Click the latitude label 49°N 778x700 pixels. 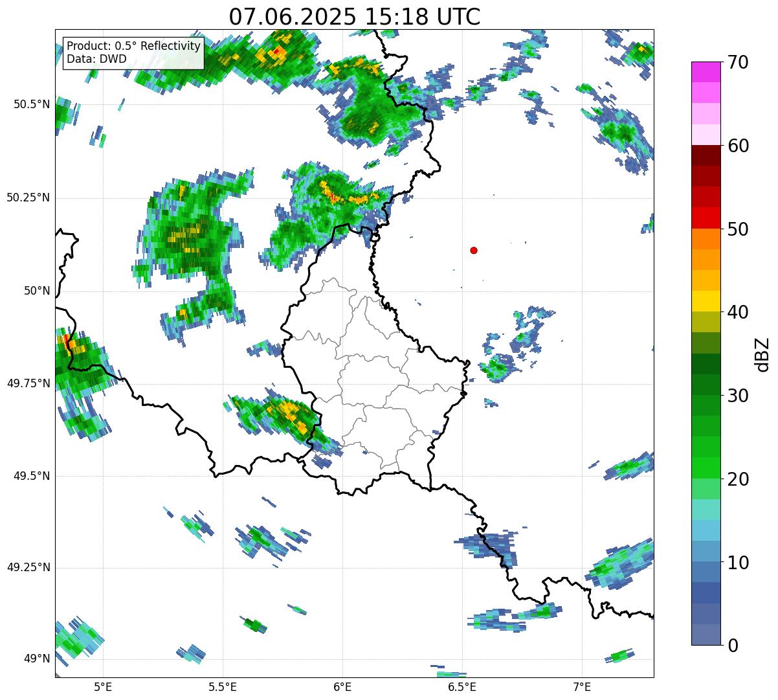37,659
